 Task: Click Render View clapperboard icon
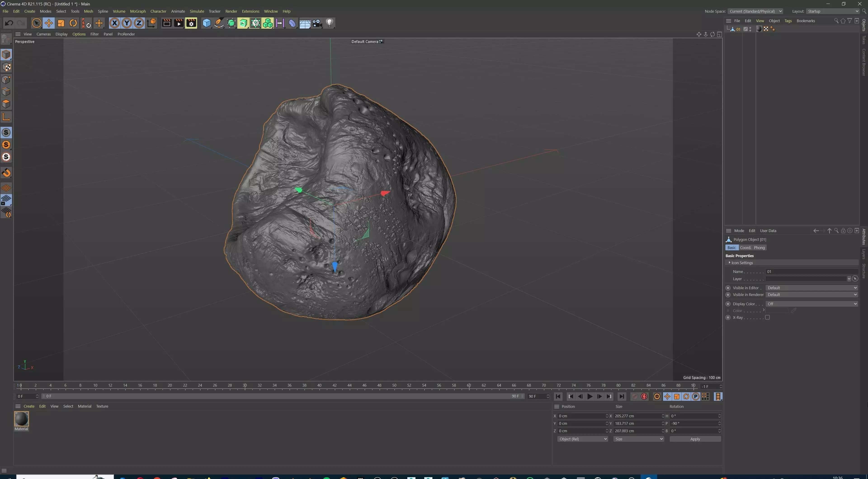point(166,23)
